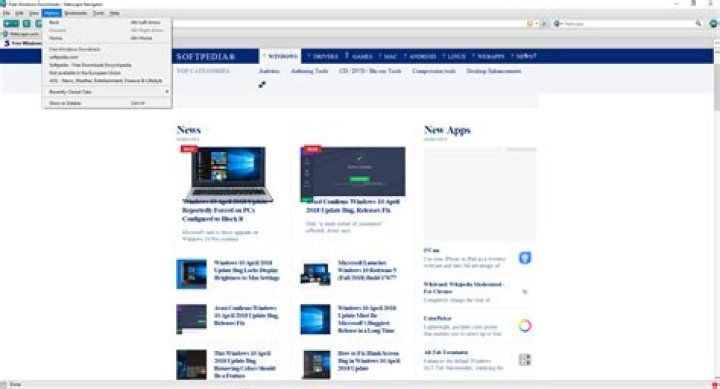
Task: Close the open History menu
Action: click(51, 13)
